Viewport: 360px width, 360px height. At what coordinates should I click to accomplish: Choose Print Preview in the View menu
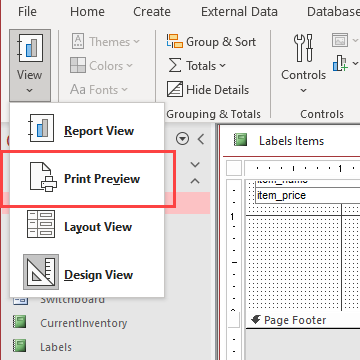point(87,179)
